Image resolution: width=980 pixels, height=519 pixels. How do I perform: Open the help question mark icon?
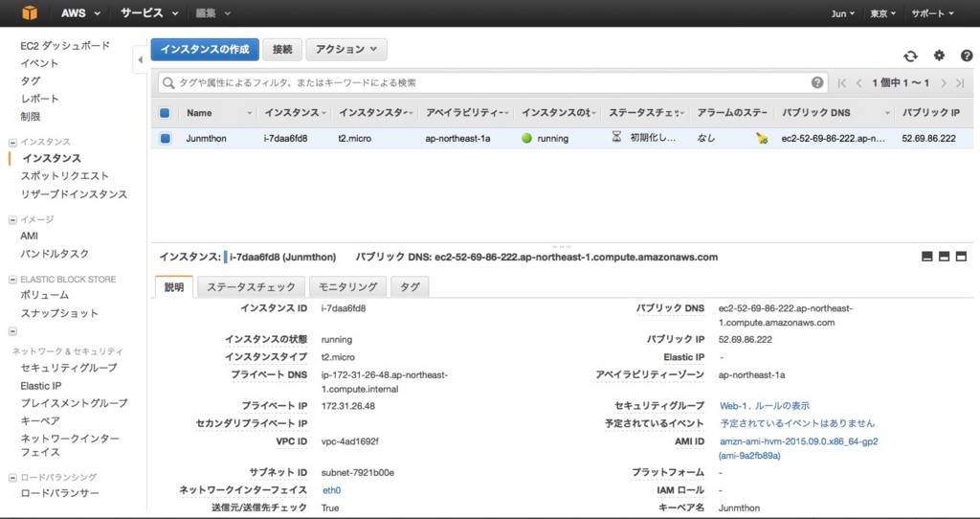pyautogui.click(x=967, y=56)
